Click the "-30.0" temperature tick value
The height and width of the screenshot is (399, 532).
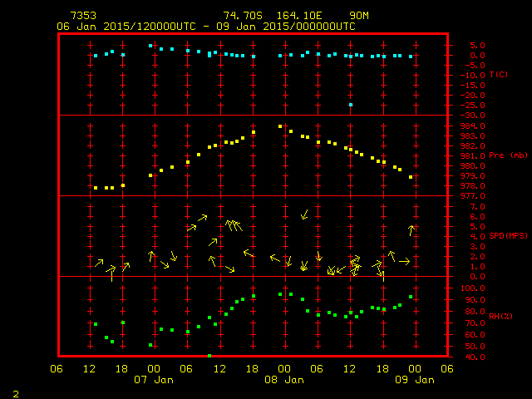[x=472, y=116]
